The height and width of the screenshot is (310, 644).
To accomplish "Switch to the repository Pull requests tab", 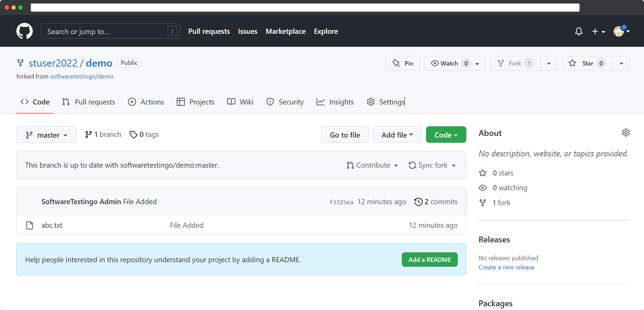I will [x=88, y=102].
